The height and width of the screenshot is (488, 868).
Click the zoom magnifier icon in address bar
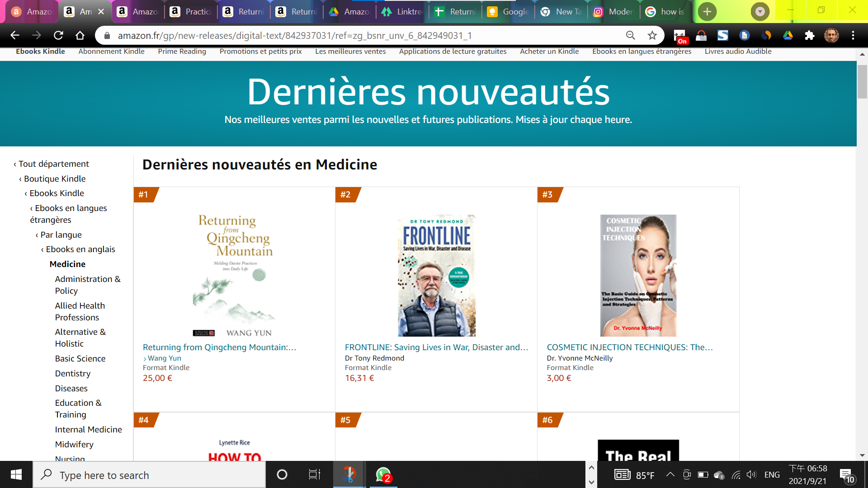tap(630, 35)
